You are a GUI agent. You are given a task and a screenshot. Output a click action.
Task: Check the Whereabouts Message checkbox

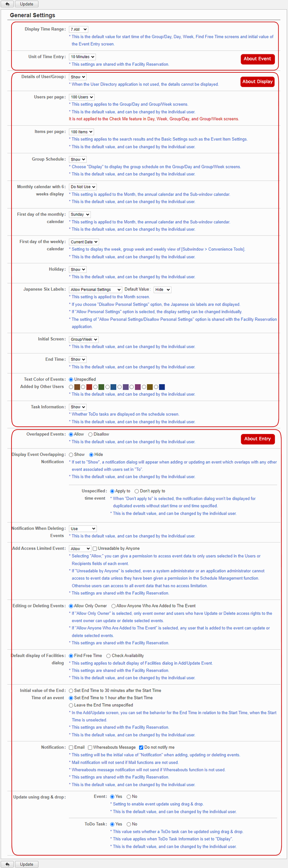click(90, 748)
